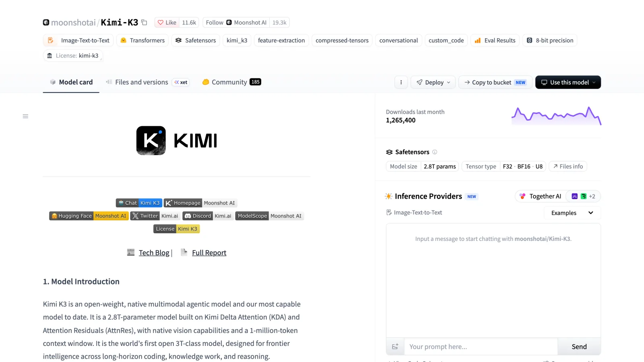Open the Full Report link

[x=209, y=253]
